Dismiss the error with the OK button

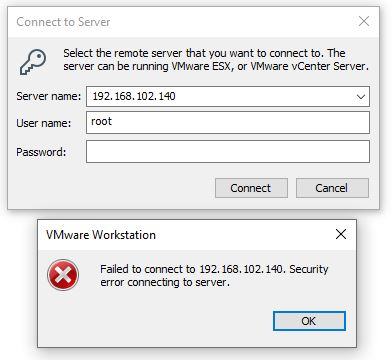point(309,321)
